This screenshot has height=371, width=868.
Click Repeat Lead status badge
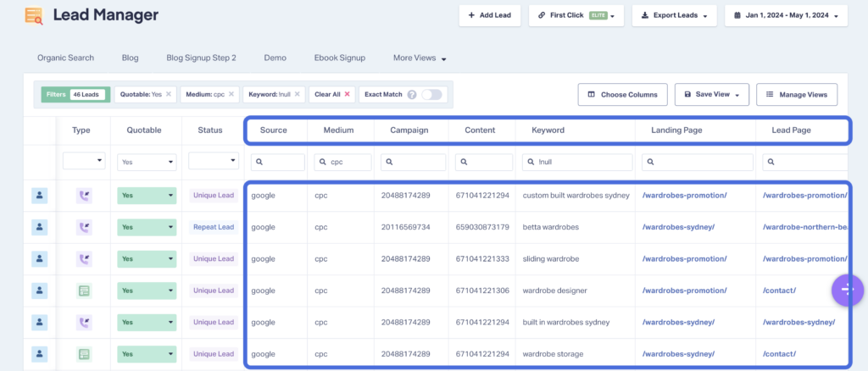coord(214,227)
